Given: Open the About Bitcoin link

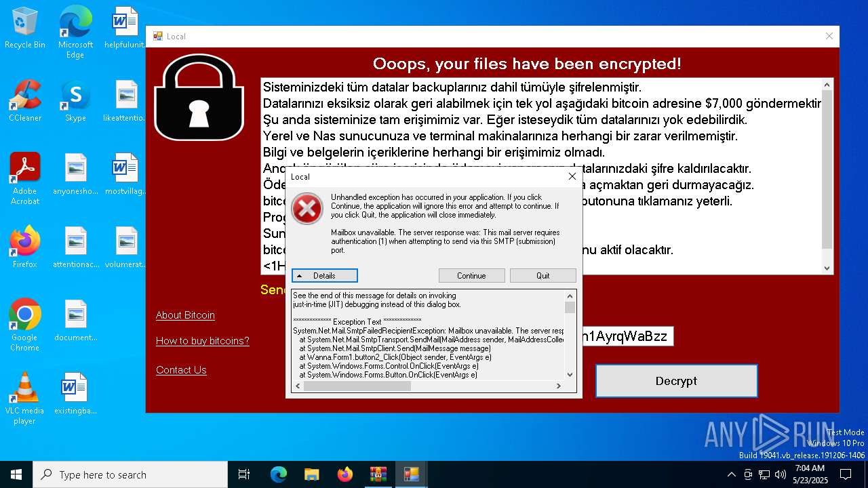Looking at the screenshot, I should [x=185, y=315].
